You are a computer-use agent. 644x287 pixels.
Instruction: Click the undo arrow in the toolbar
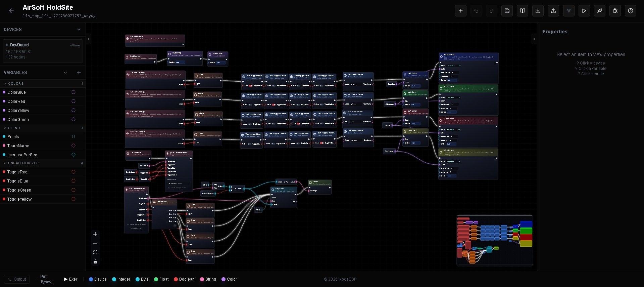[476, 11]
